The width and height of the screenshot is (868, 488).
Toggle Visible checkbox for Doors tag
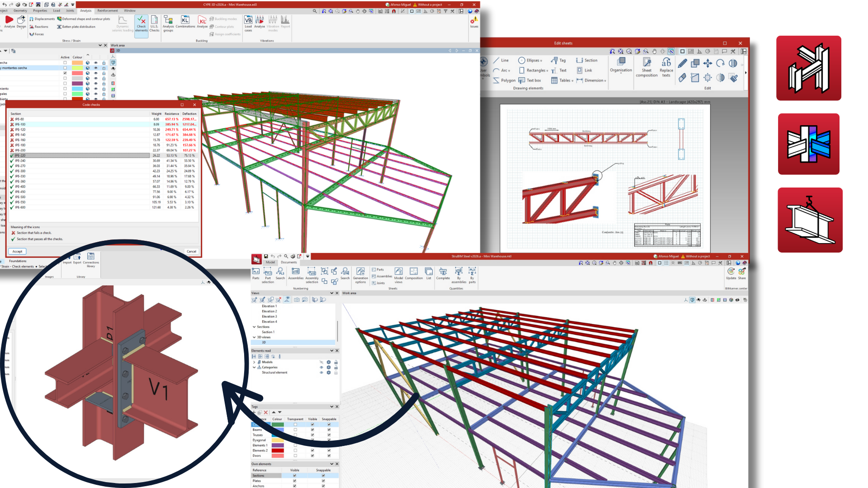[x=312, y=455]
